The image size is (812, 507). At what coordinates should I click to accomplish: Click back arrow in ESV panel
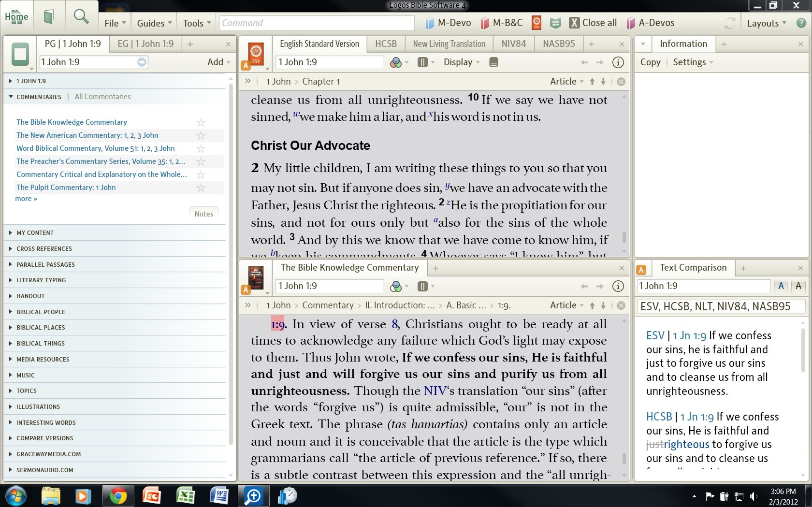click(584, 62)
